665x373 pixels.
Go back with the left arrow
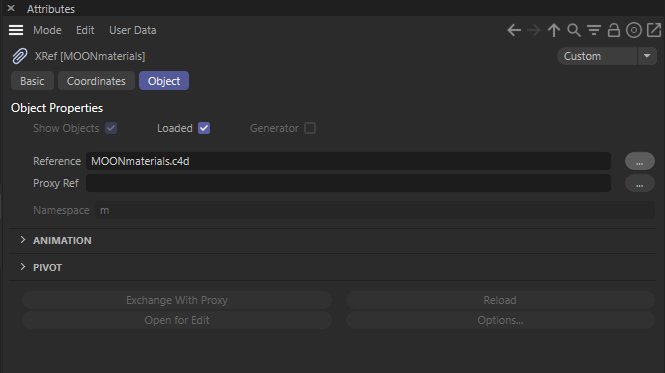pyautogui.click(x=514, y=30)
